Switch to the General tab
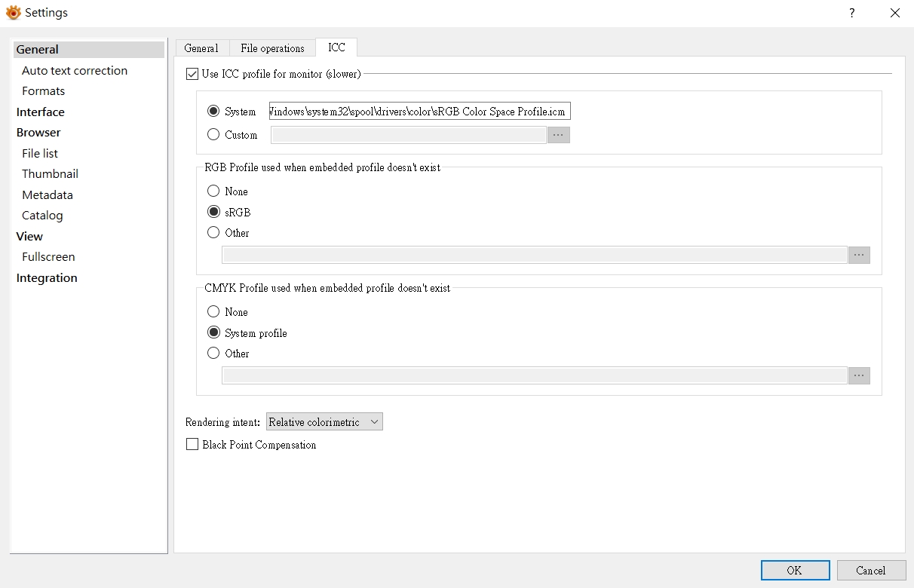This screenshot has width=914, height=588. pyautogui.click(x=201, y=48)
